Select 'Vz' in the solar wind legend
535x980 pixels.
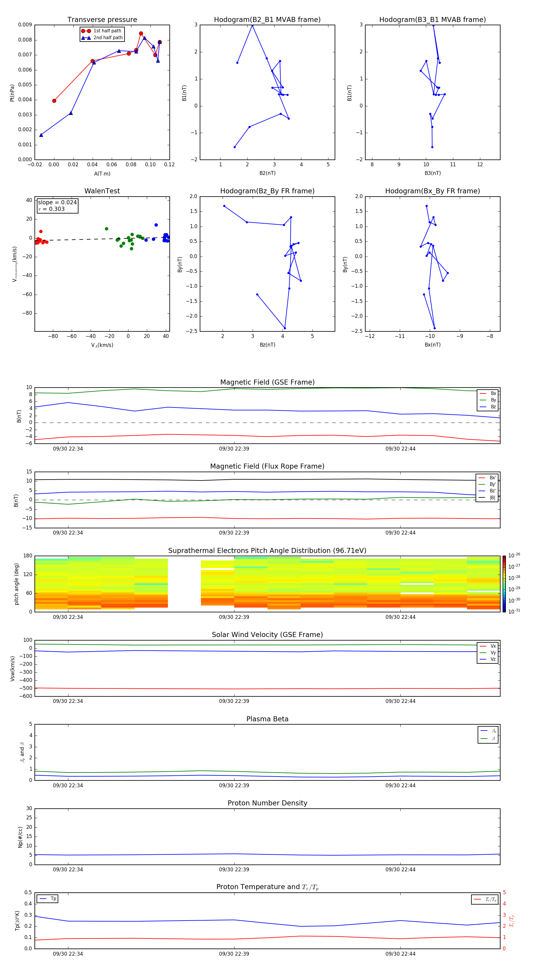tap(488, 659)
